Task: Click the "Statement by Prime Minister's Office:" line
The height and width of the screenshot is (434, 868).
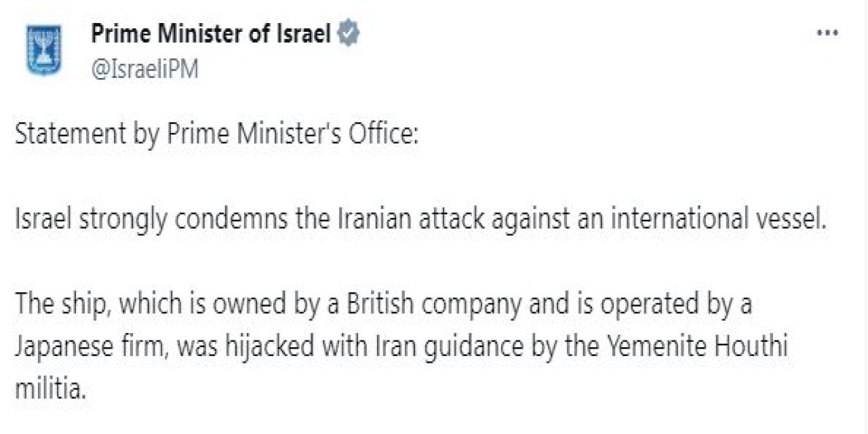Action: (217, 135)
